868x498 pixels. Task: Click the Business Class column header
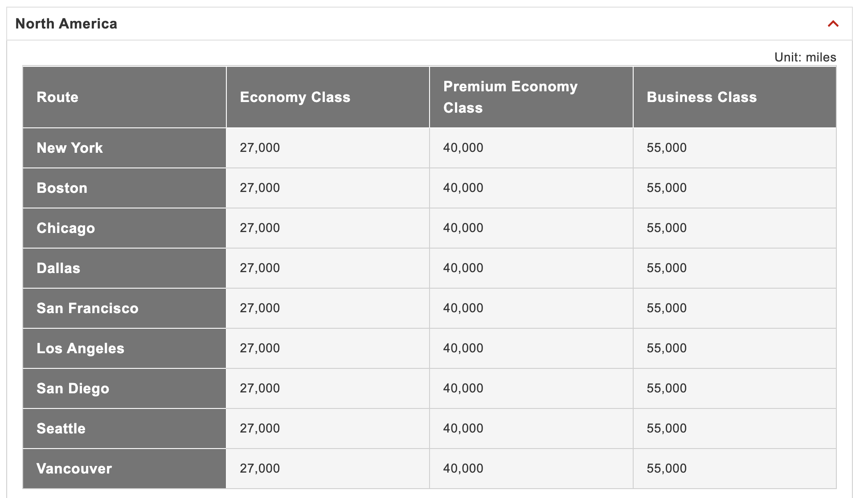pos(701,97)
